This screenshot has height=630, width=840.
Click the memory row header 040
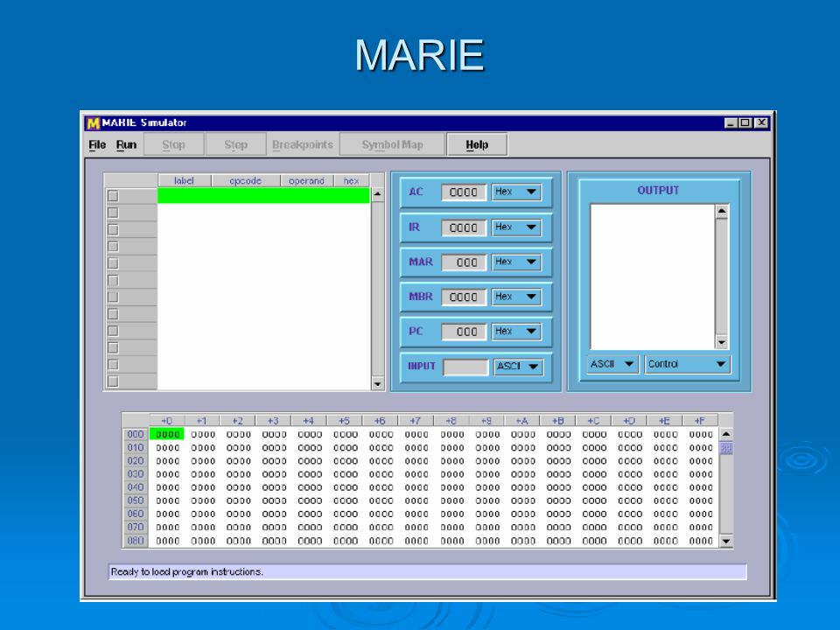click(x=136, y=487)
